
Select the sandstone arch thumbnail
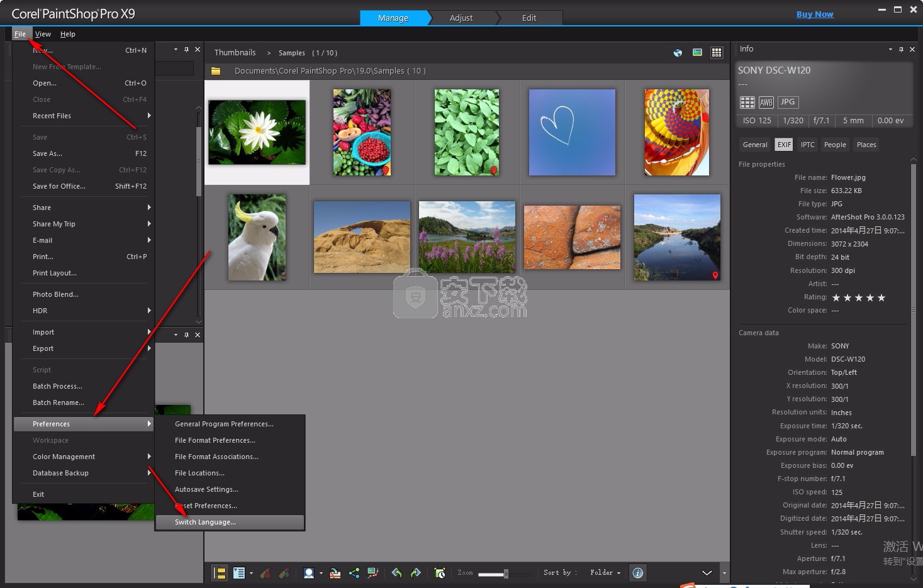pos(362,237)
